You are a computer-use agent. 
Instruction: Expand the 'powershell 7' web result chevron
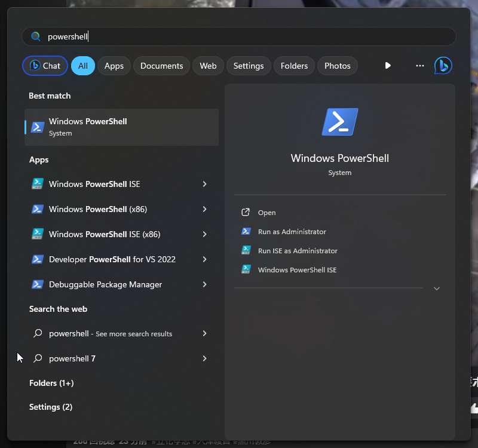point(204,358)
